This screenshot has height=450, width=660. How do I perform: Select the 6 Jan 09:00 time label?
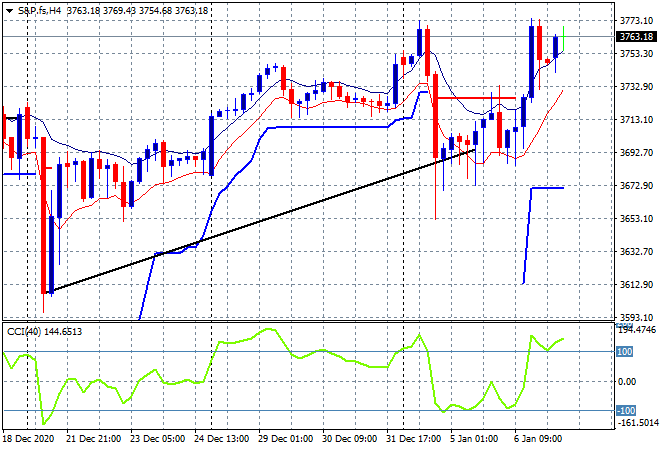point(538,439)
